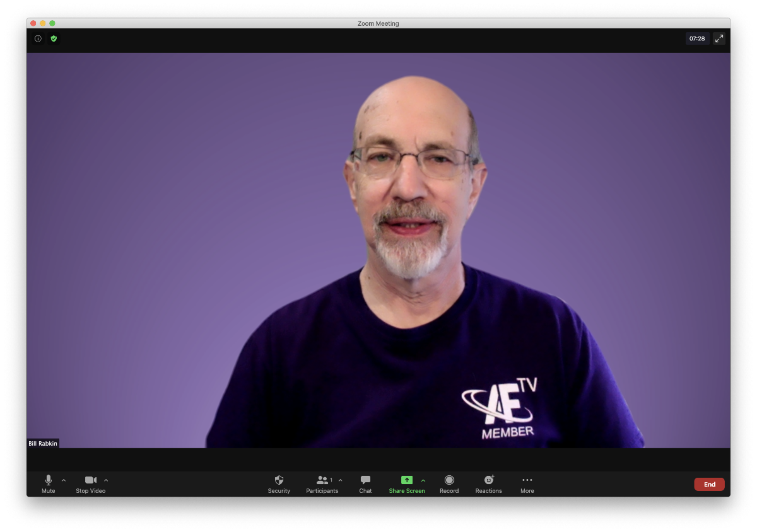Stop Video camera button
757x532 pixels.
point(91,484)
